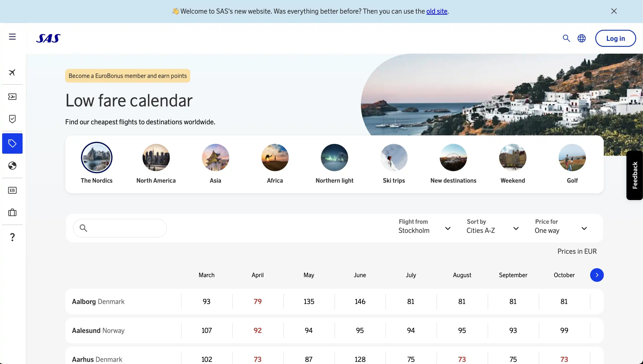Open the Aalborg Denmark destination row

(334, 301)
